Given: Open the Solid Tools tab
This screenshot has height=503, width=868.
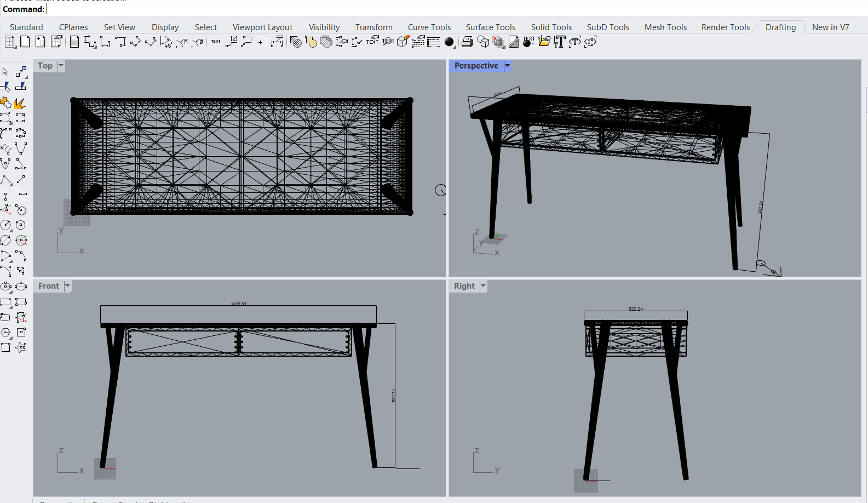Looking at the screenshot, I should pos(551,27).
